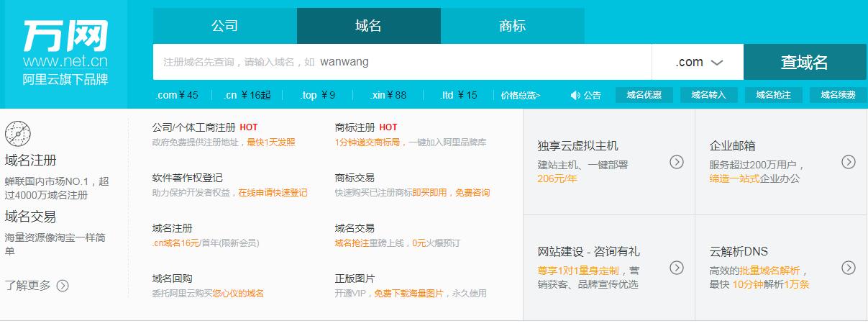Open the 云解析DNS card title
Viewport: 868px width, 326px height.
coord(739,251)
